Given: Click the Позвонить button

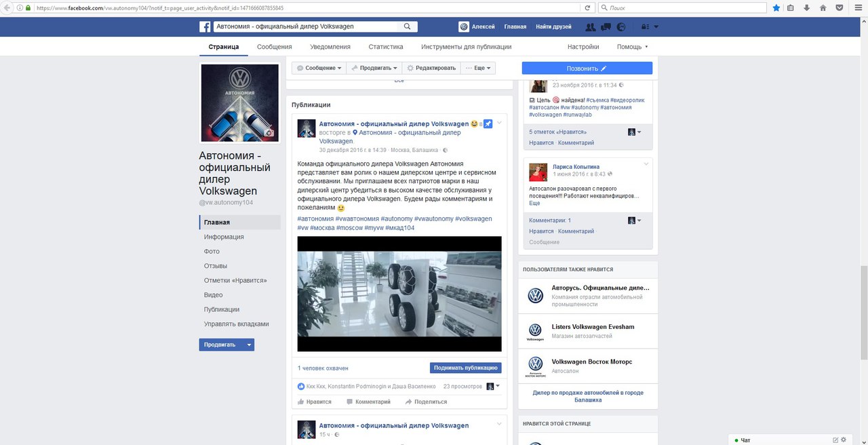Looking at the screenshot, I should coord(587,68).
